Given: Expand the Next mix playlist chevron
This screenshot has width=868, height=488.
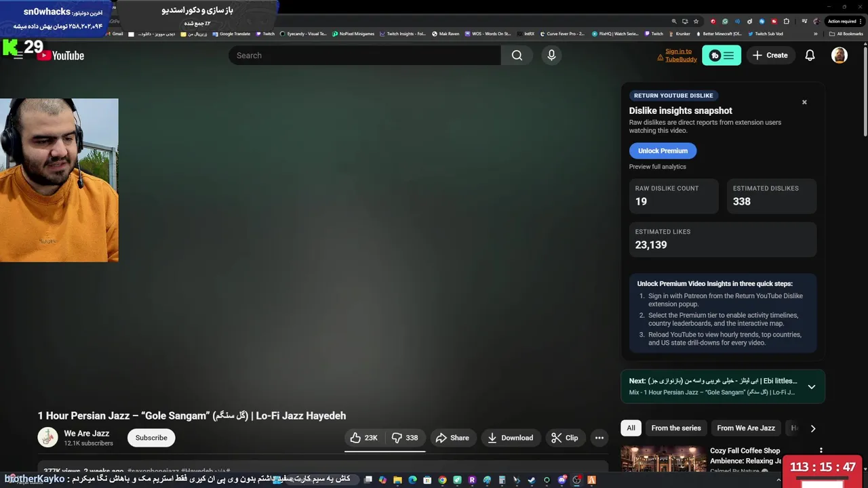Looking at the screenshot, I should [x=812, y=387].
